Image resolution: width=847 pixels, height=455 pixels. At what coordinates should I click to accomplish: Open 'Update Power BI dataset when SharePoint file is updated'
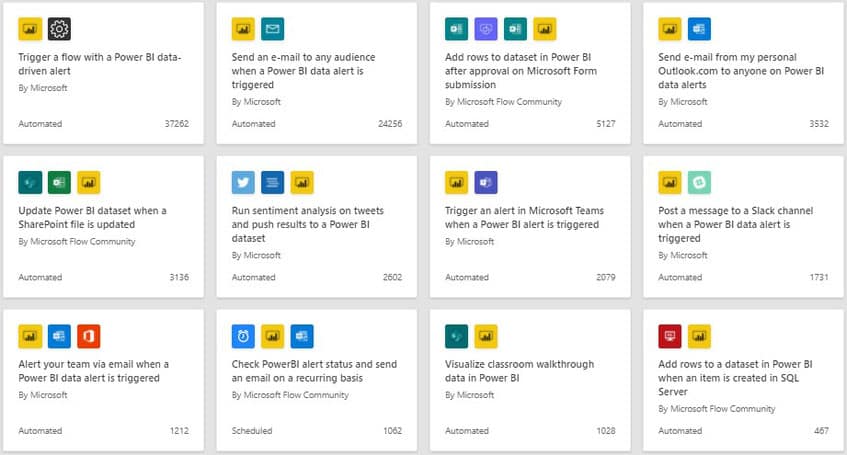(93, 218)
